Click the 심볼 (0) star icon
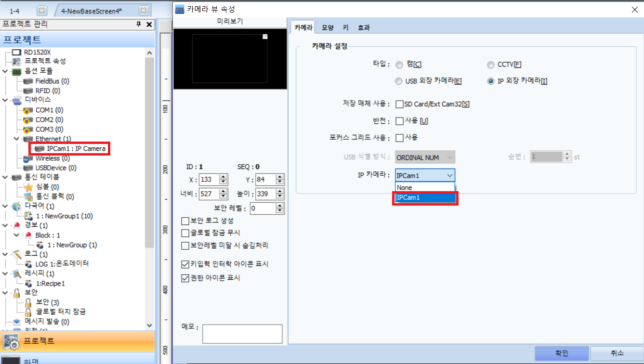 (28, 187)
